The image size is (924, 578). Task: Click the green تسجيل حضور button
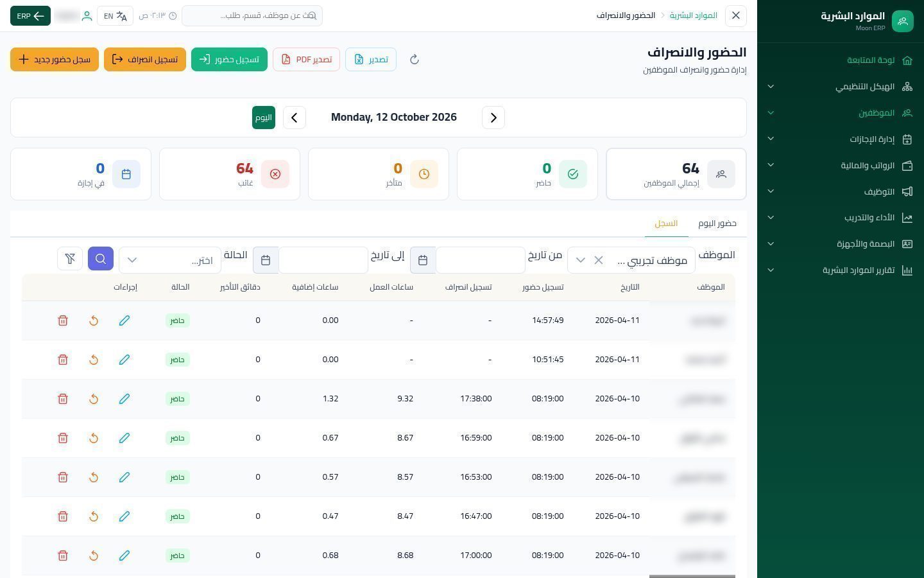tap(229, 60)
